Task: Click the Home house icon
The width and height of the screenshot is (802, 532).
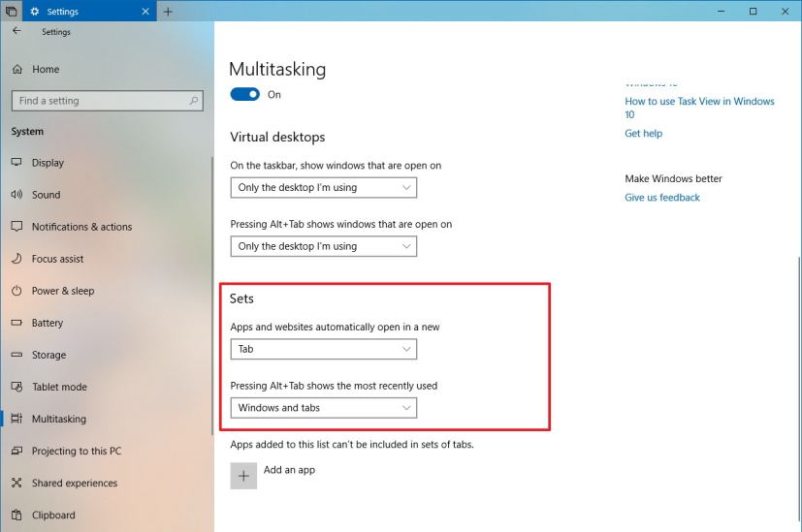Action: tap(16, 69)
